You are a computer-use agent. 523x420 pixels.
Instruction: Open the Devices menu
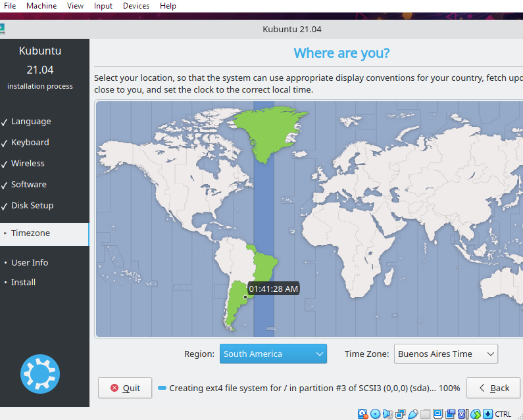point(136,6)
